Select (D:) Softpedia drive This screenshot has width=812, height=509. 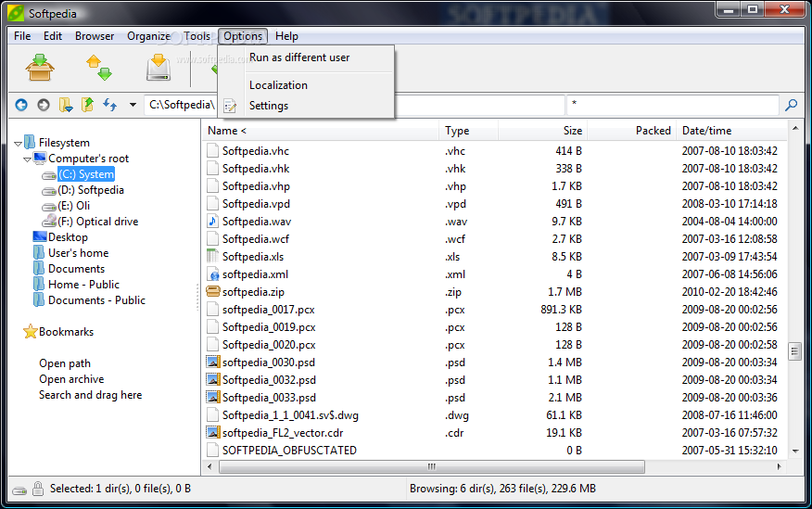tap(91, 190)
